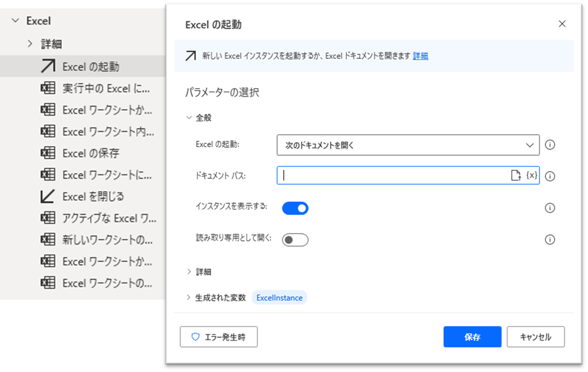Click info icon beside インスタンスを表示する
This screenshot has height=372, width=588.
(550, 208)
